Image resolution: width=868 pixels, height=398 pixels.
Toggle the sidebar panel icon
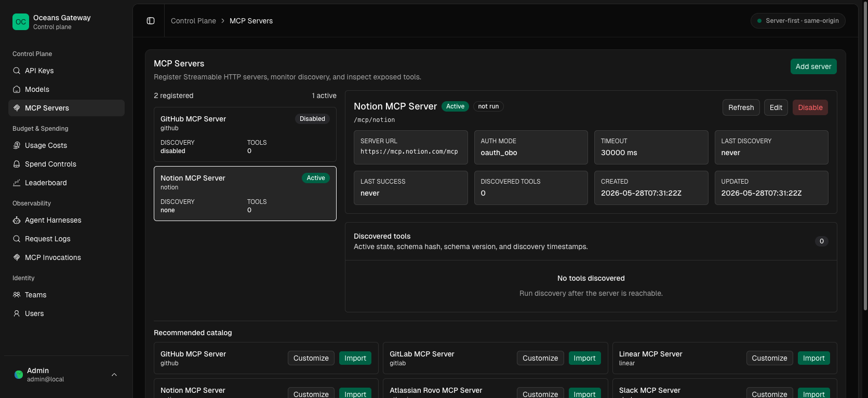click(151, 21)
